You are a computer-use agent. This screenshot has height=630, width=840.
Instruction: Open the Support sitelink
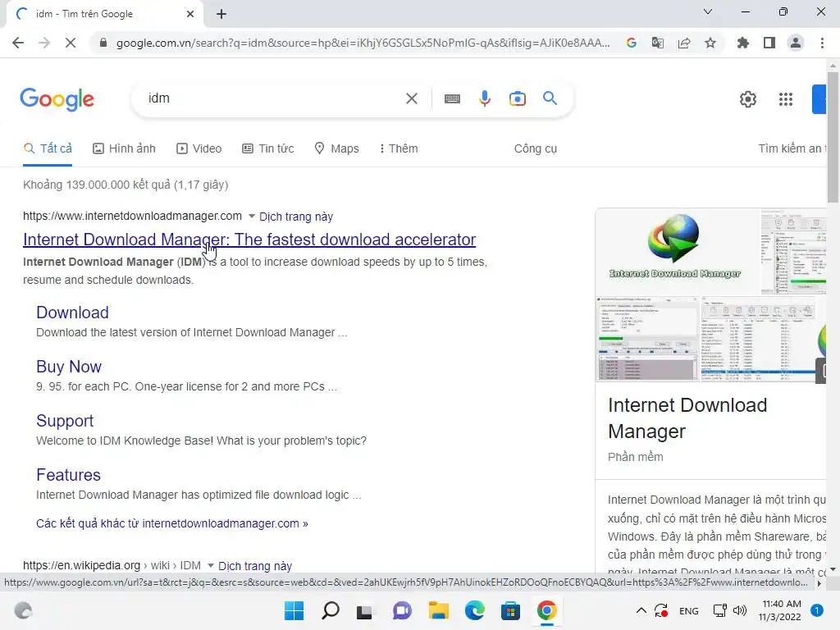65,421
